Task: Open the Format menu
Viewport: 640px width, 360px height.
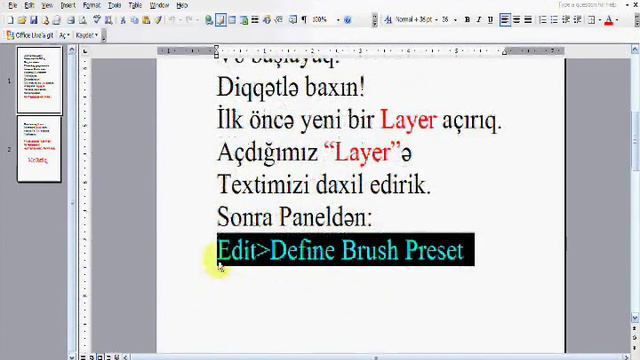Action: tap(91, 5)
